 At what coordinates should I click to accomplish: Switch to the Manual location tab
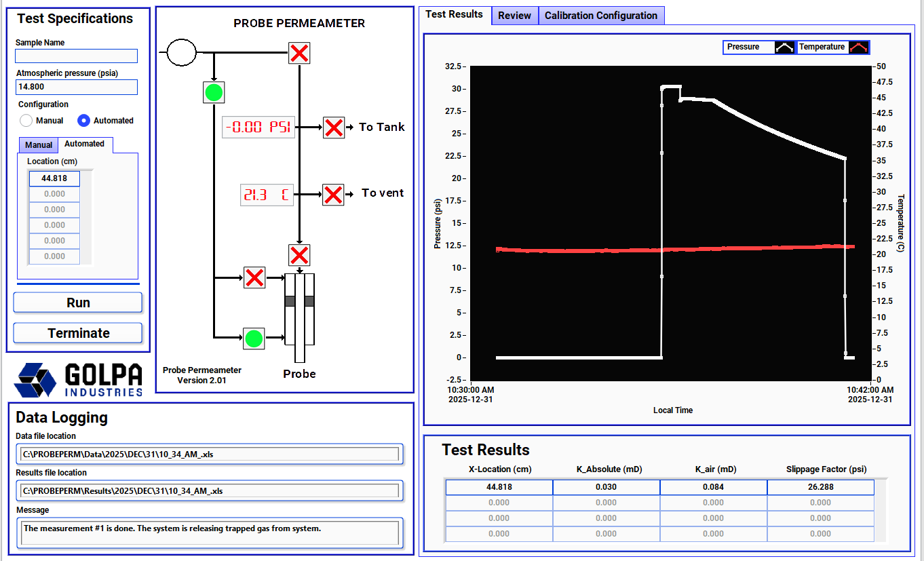click(39, 145)
